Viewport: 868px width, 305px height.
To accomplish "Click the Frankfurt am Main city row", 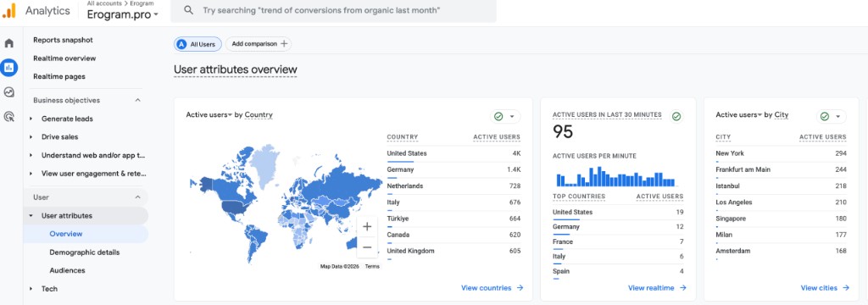I will pyautogui.click(x=781, y=169).
